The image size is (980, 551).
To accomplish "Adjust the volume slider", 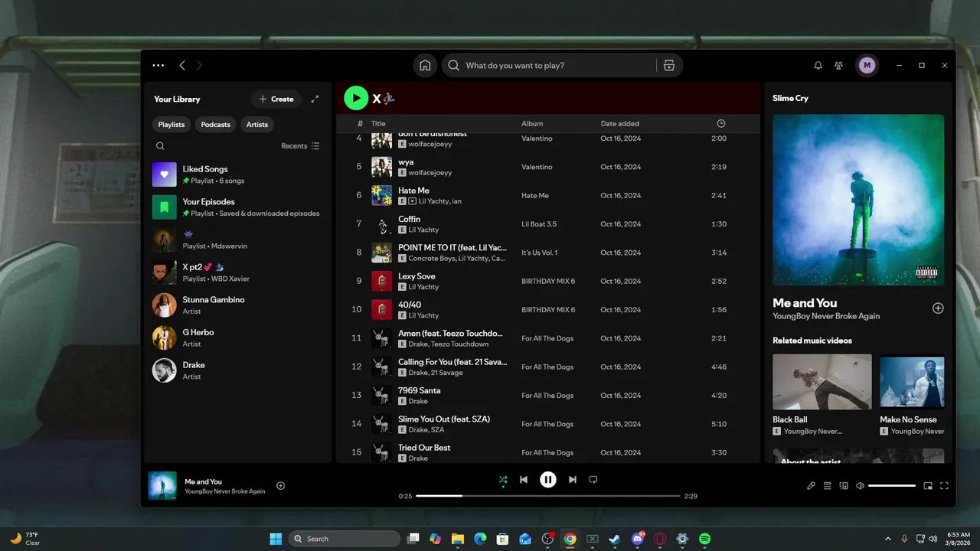I will coord(892,485).
